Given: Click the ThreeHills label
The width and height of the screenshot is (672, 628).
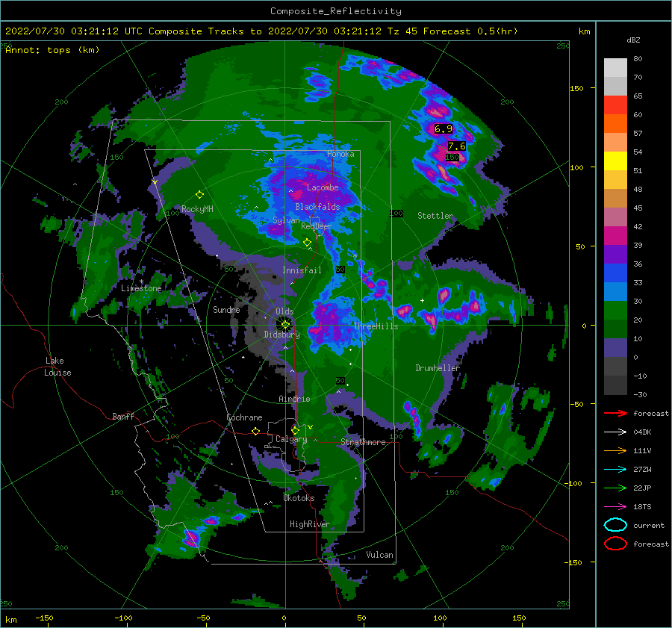Looking at the screenshot, I should [x=376, y=326].
